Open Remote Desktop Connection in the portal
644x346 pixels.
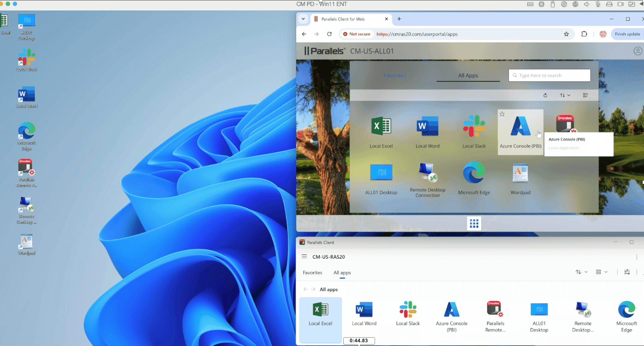pyautogui.click(x=428, y=178)
